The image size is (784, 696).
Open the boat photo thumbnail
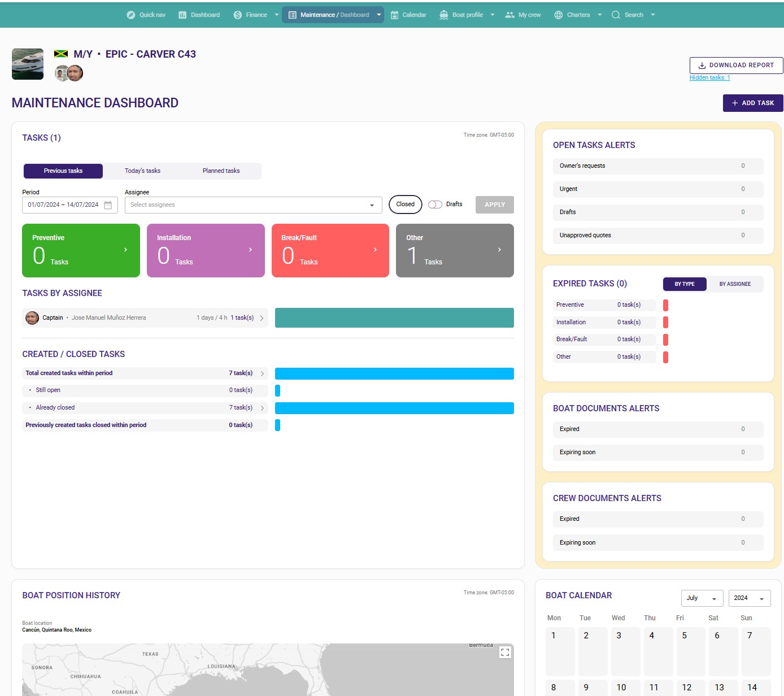[x=28, y=64]
